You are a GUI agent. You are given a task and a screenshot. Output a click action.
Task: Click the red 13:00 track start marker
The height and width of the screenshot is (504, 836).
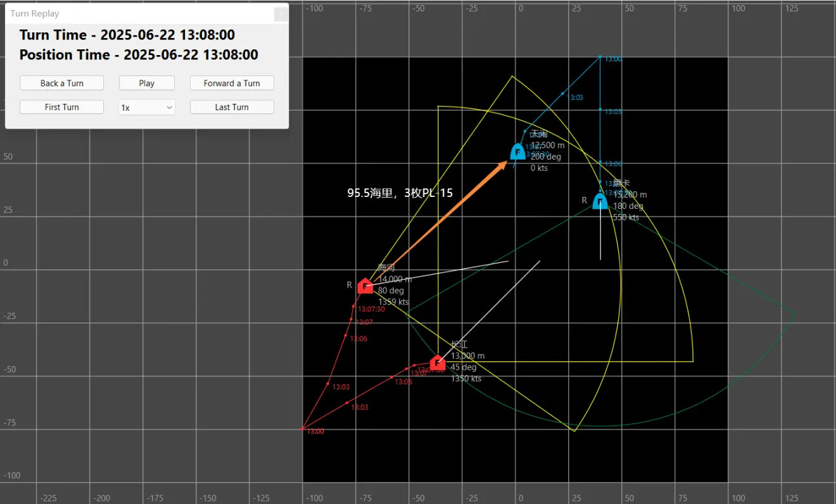pyautogui.click(x=302, y=429)
